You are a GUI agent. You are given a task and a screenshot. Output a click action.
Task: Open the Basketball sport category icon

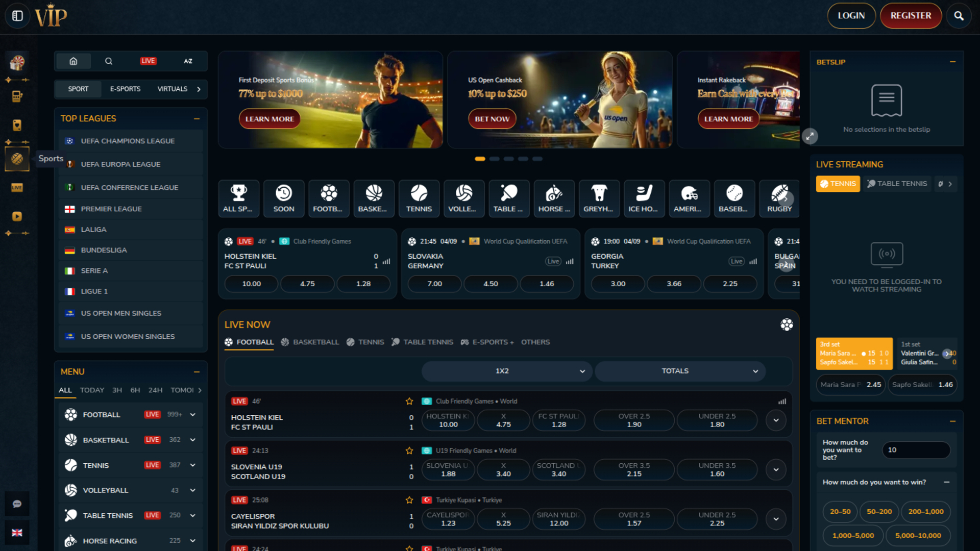pyautogui.click(x=374, y=198)
